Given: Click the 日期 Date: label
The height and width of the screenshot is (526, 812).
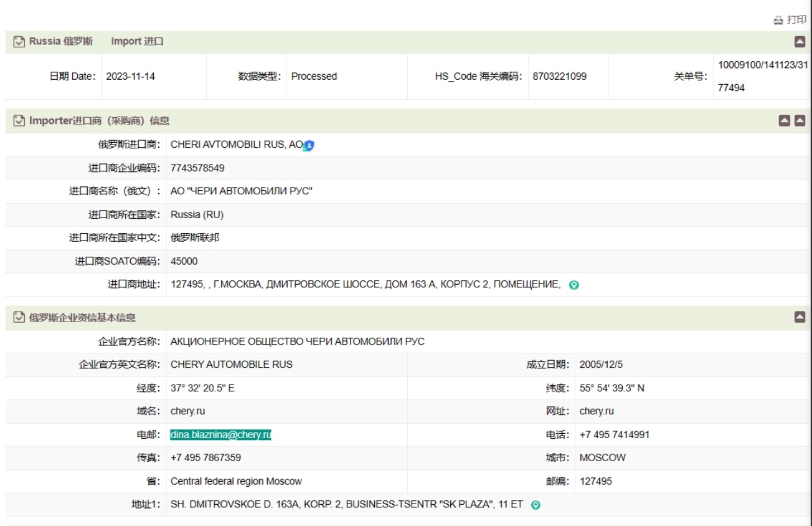Looking at the screenshot, I should click(x=73, y=76).
